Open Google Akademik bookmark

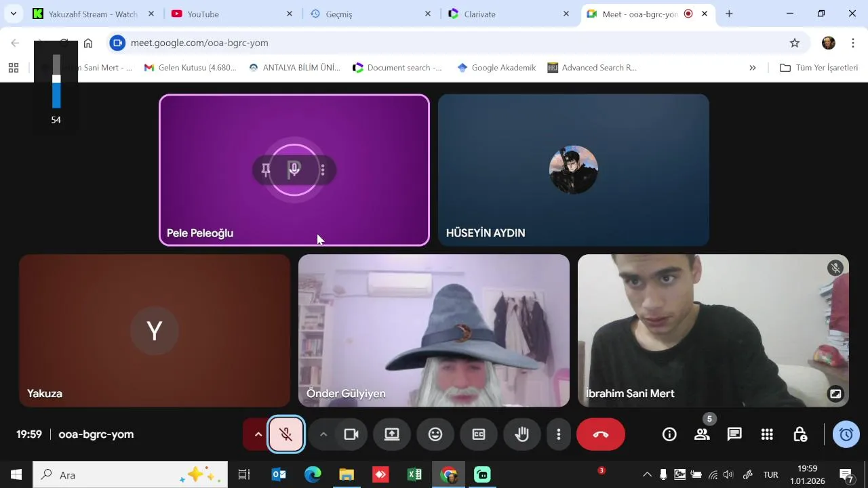click(x=496, y=68)
